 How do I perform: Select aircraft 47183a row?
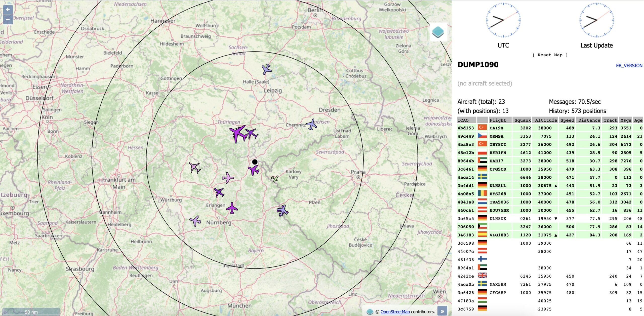point(550,301)
